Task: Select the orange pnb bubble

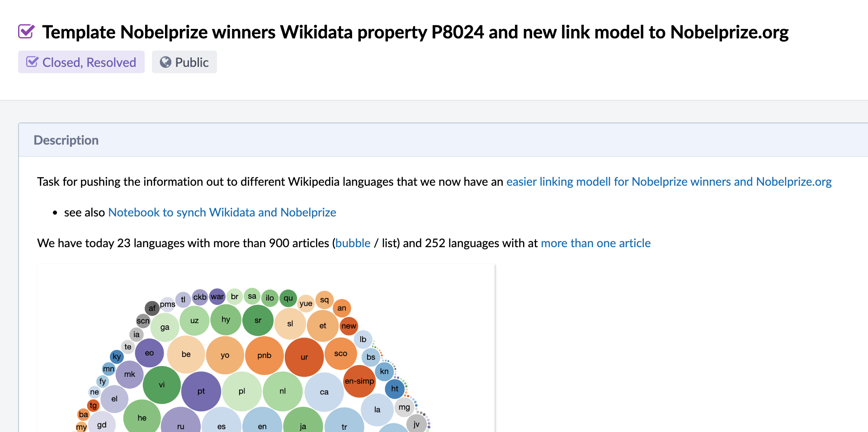Action: (264, 356)
